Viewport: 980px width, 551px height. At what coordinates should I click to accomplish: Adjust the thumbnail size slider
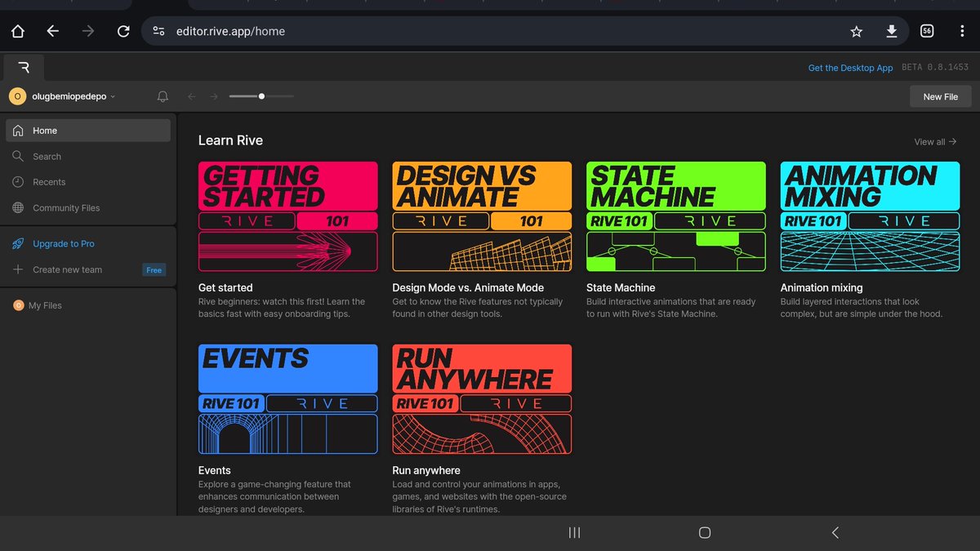261,96
